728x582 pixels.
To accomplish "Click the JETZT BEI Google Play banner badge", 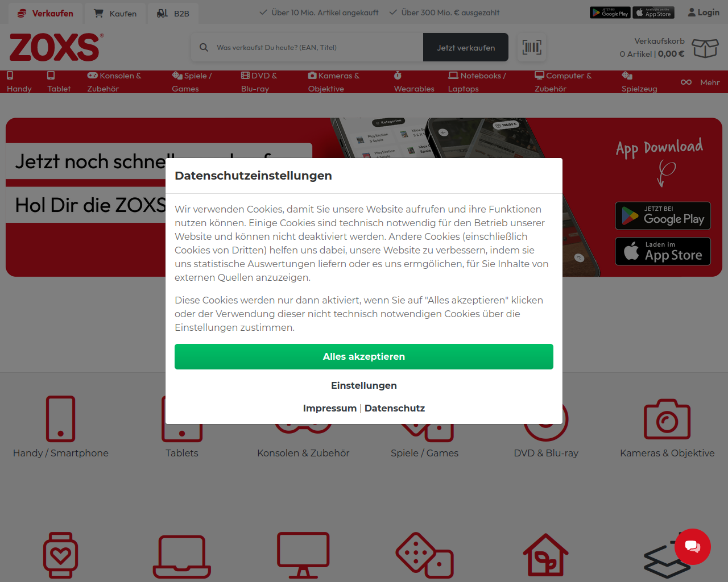I will point(663,216).
